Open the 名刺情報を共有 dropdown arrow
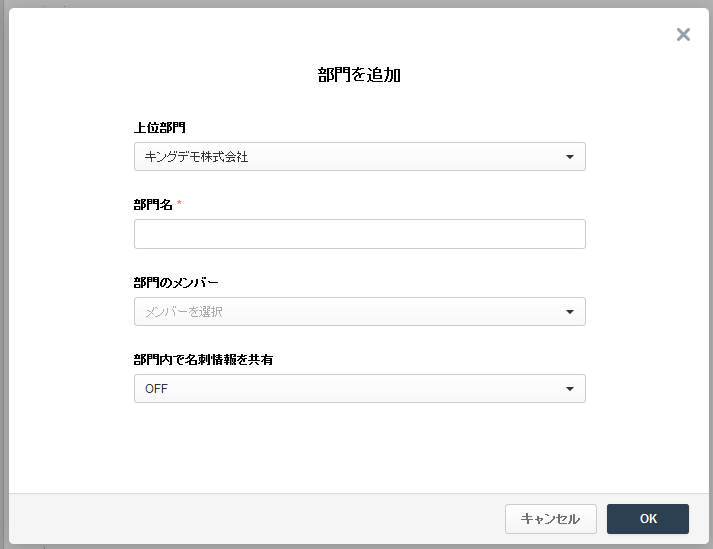713x549 pixels. tap(569, 389)
